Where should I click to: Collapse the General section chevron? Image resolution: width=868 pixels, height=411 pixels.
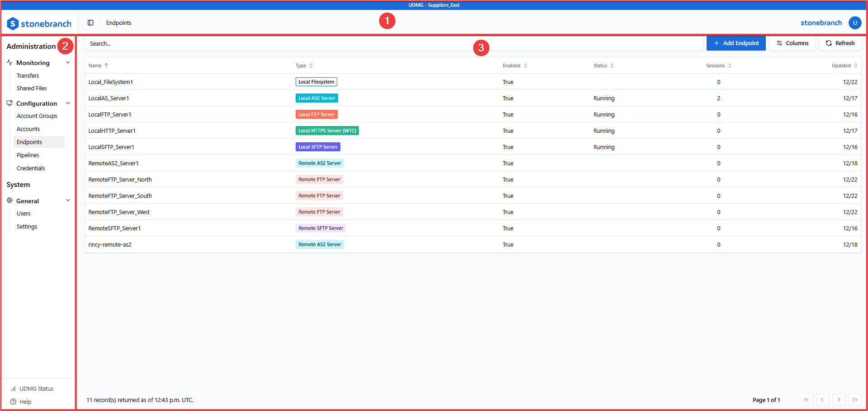click(x=68, y=200)
